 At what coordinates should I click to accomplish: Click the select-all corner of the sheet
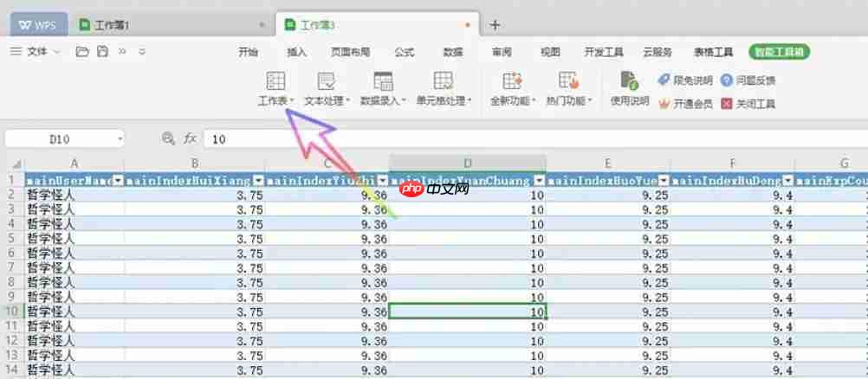(x=16, y=164)
